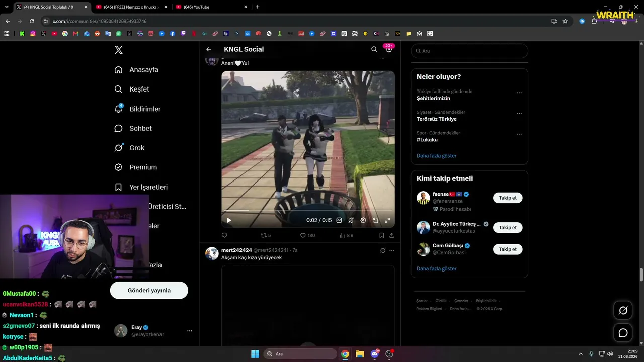View analytics of the 8 B views post
644x362 pixels.
pos(347,235)
